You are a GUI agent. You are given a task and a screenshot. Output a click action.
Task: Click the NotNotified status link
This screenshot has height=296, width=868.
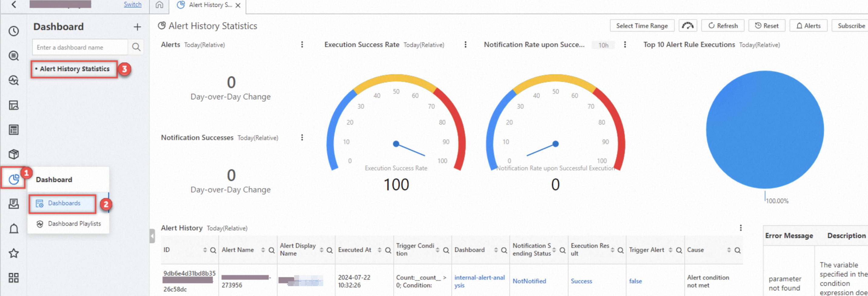[x=529, y=281]
